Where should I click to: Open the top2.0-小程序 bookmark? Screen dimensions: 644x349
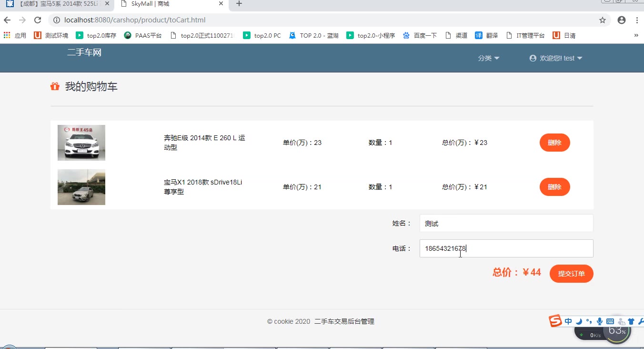tap(371, 35)
